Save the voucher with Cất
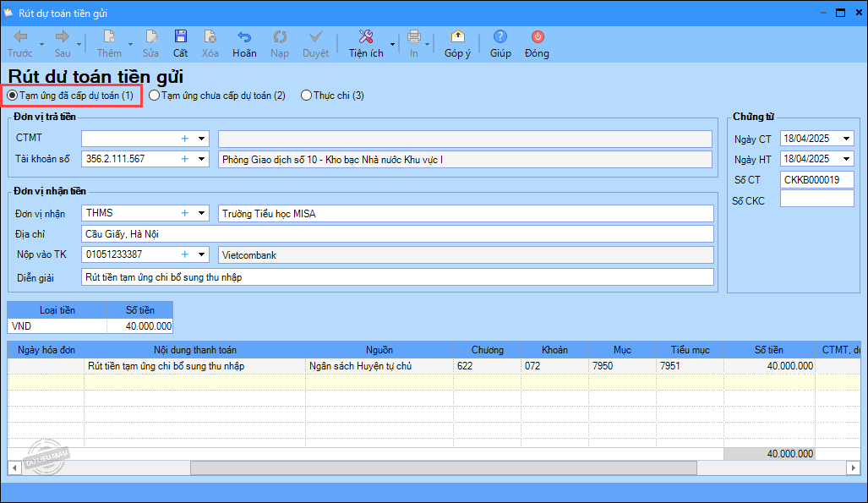The image size is (868, 503). [181, 44]
